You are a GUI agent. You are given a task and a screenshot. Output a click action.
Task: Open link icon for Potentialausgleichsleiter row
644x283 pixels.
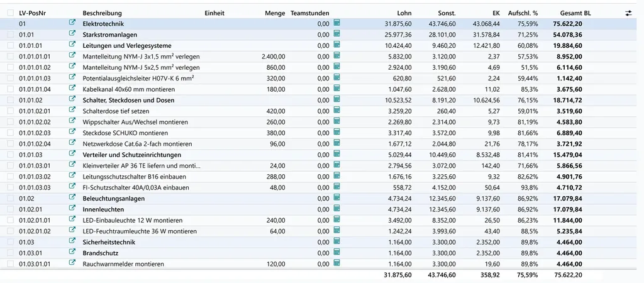[x=72, y=77]
